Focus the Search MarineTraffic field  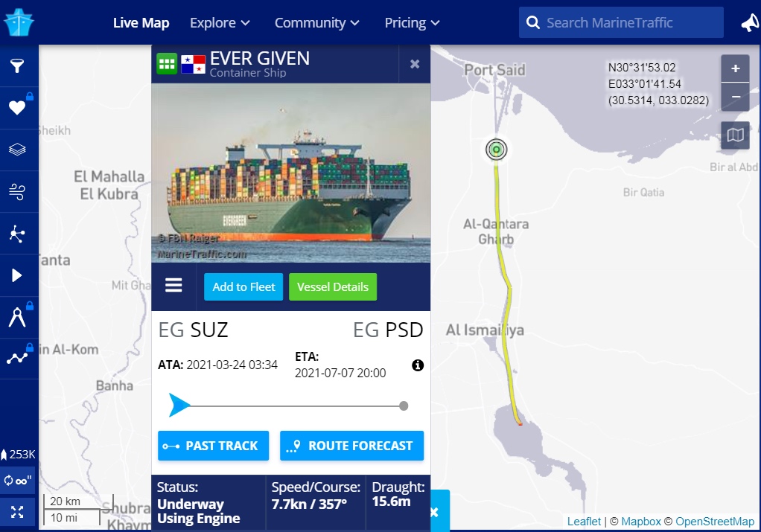pyautogui.click(x=621, y=23)
